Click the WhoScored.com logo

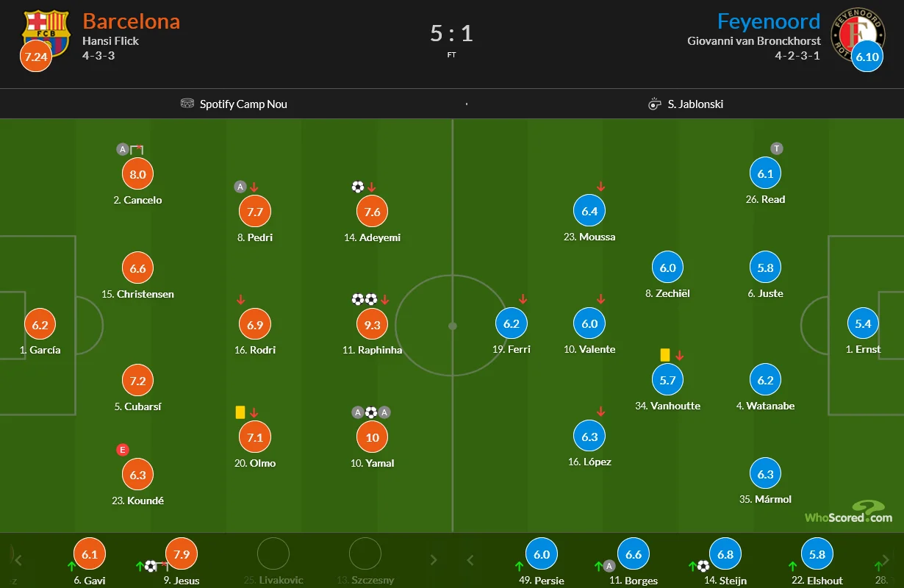point(849,512)
